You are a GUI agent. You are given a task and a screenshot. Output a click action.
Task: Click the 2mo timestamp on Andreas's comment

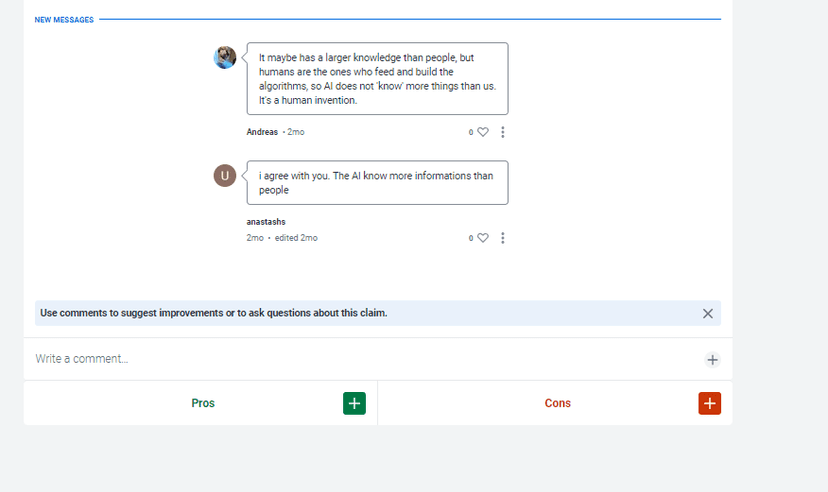(x=296, y=132)
